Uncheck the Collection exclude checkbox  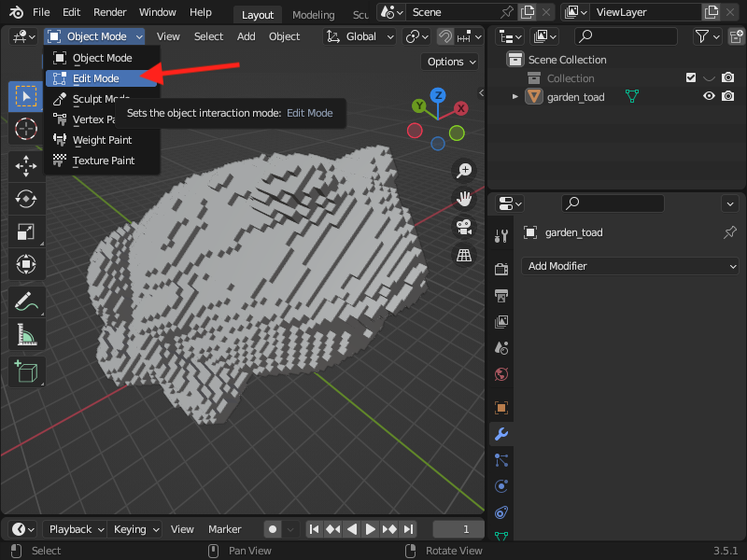tap(691, 77)
